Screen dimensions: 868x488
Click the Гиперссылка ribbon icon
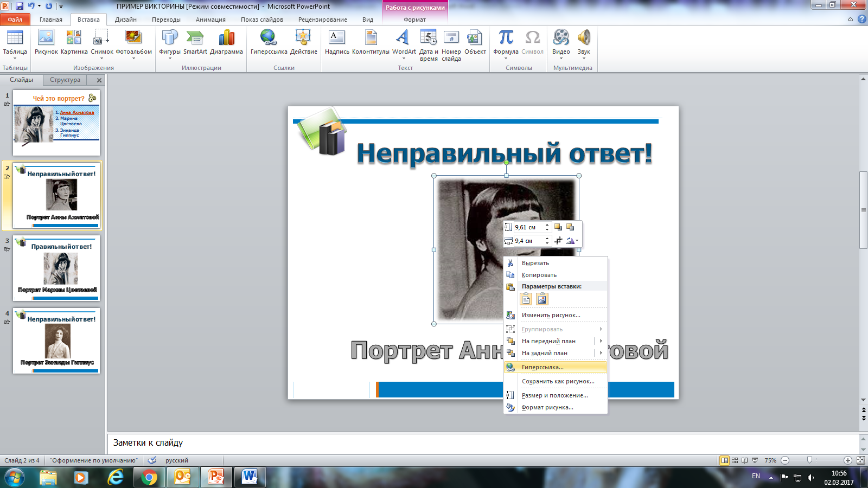point(269,43)
